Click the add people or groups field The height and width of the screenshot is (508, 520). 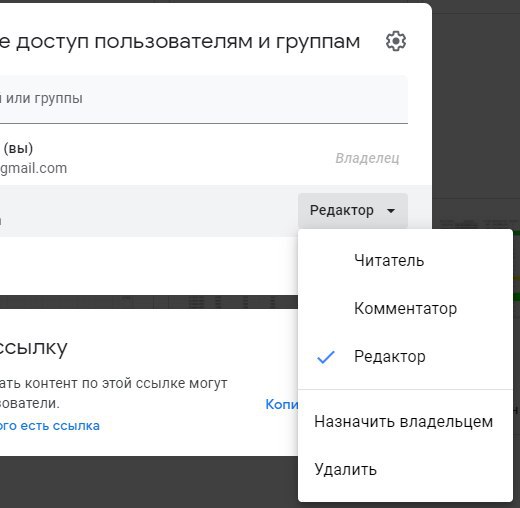pyautogui.click(x=204, y=99)
